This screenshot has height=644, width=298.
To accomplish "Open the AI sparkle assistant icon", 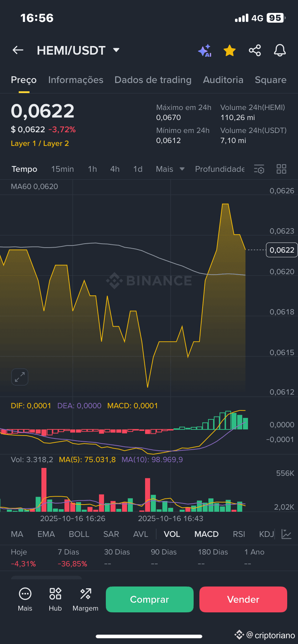I will [205, 51].
